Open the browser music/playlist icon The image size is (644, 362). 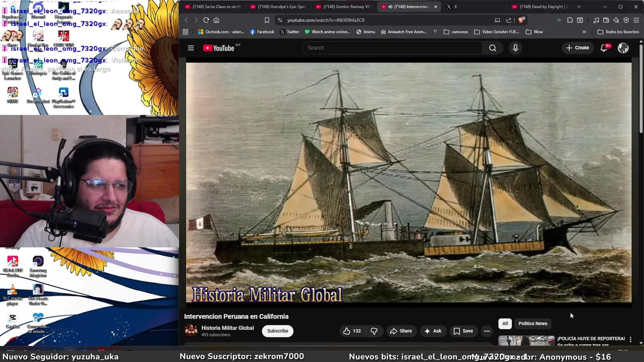[x=596, y=20]
